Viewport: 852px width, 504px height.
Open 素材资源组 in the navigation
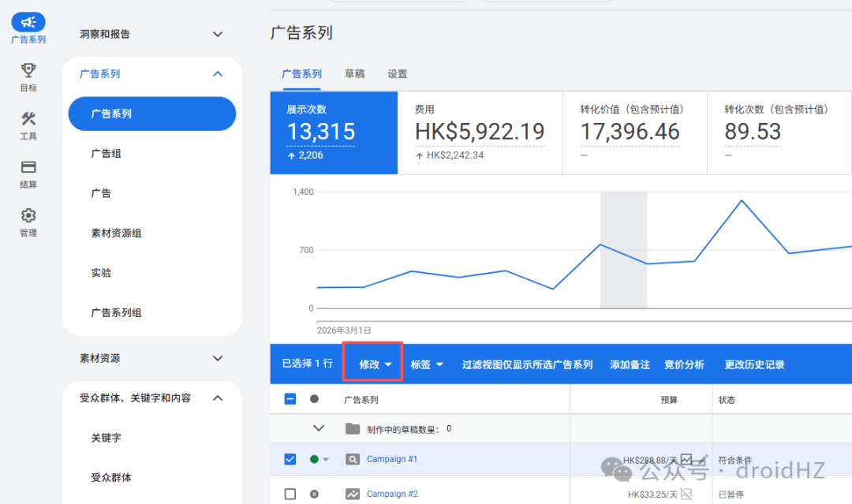coord(116,233)
